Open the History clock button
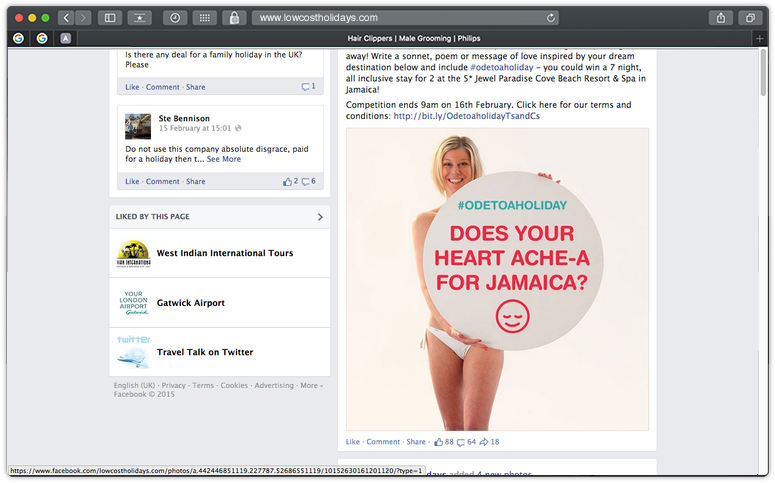The width and height of the screenshot is (775, 483). pyautogui.click(x=175, y=18)
